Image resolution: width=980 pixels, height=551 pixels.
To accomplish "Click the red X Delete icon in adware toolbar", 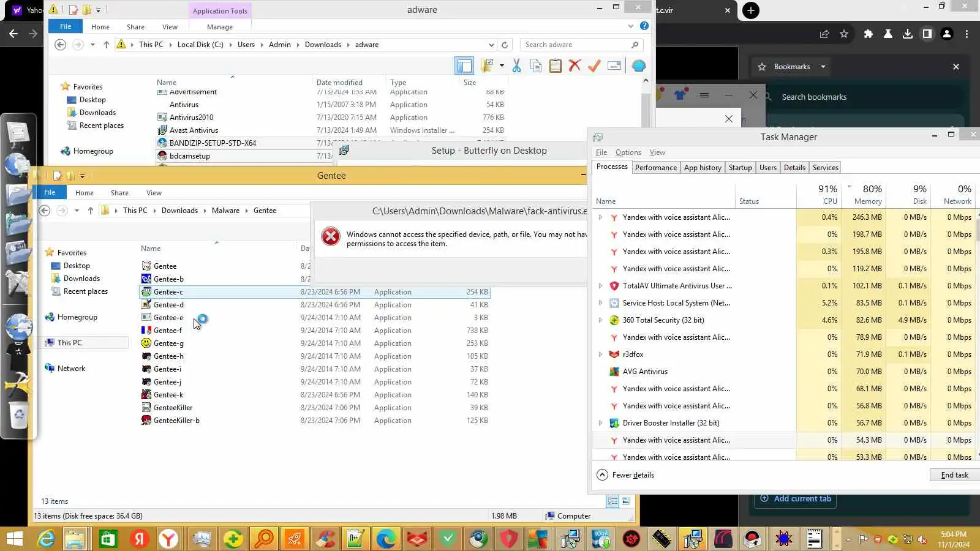I will click(x=575, y=66).
